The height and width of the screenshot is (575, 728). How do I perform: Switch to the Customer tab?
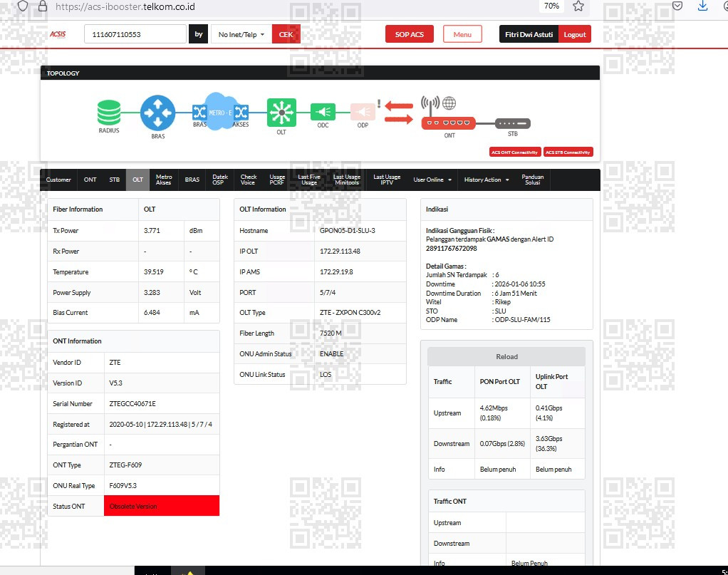click(58, 180)
